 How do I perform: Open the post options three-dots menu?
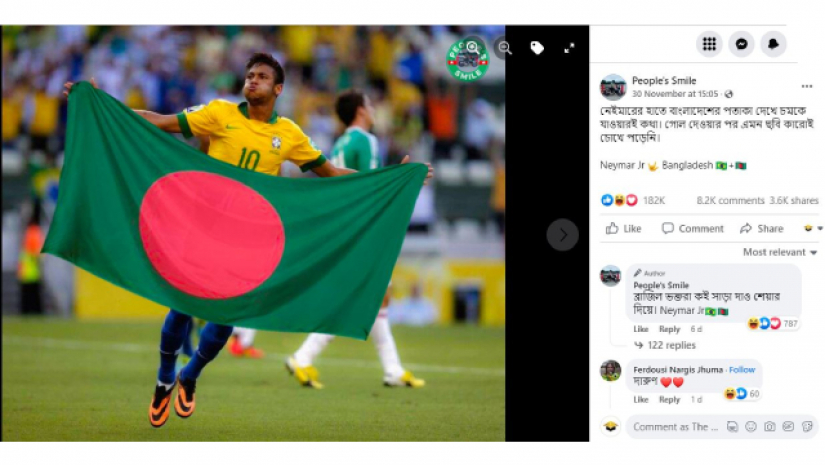click(807, 86)
